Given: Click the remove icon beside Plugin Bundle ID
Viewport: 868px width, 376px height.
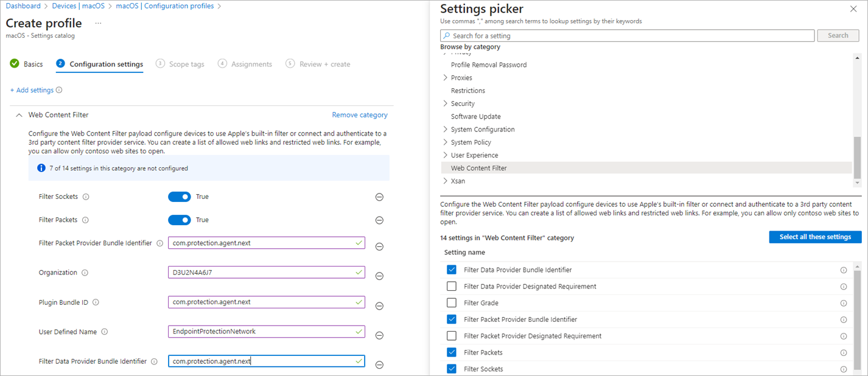Looking at the screenshot, I should click(x=379, y=305).
